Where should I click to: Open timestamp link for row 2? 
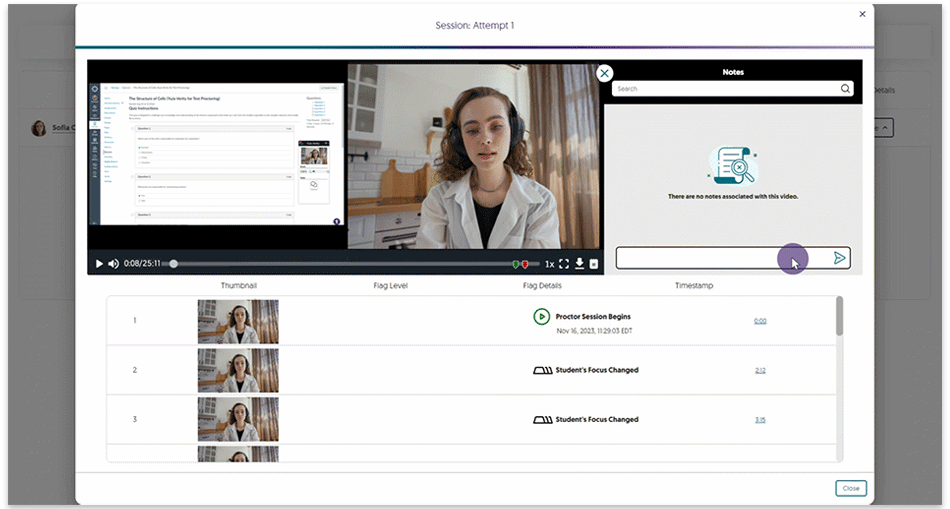[x=760, y=370]
